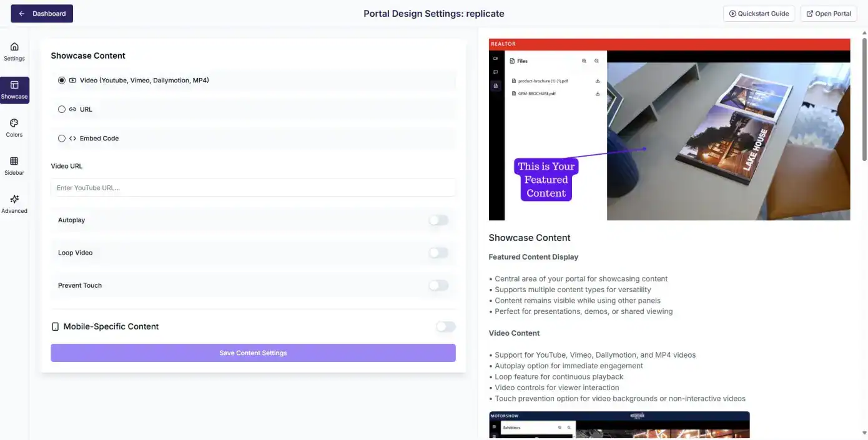Go to the Sidebar grid section
868x440 pixels.
[x=14, y=165]
